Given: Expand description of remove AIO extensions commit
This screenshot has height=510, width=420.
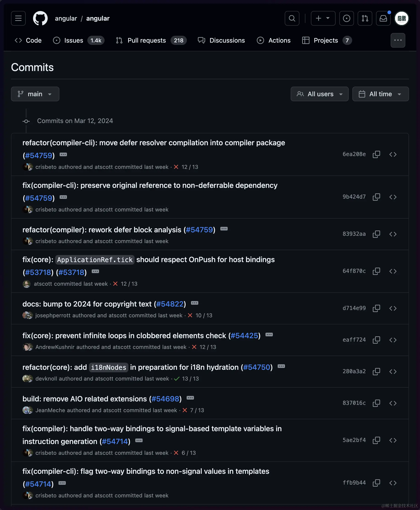Looking at the screenshot, I should 190,398.
